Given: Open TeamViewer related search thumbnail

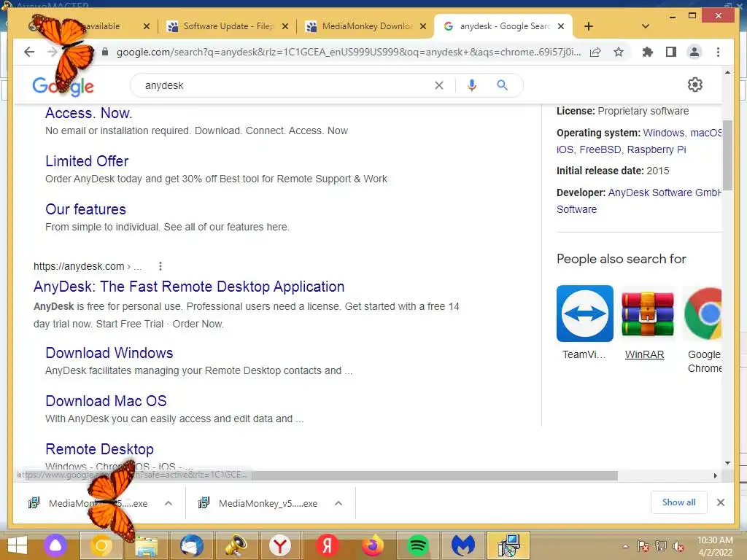Looking at the screenshot, I should [584, 314].
